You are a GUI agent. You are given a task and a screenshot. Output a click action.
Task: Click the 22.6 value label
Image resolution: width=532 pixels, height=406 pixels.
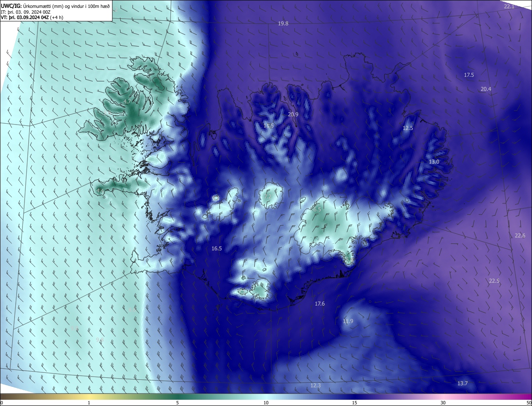(520, 235)
